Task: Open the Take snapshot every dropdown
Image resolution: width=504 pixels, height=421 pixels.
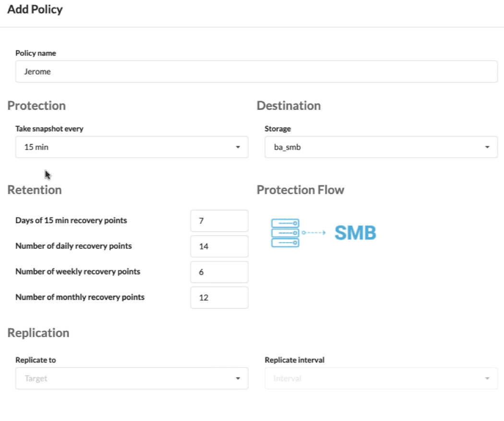Action: [x=132, y=147]
